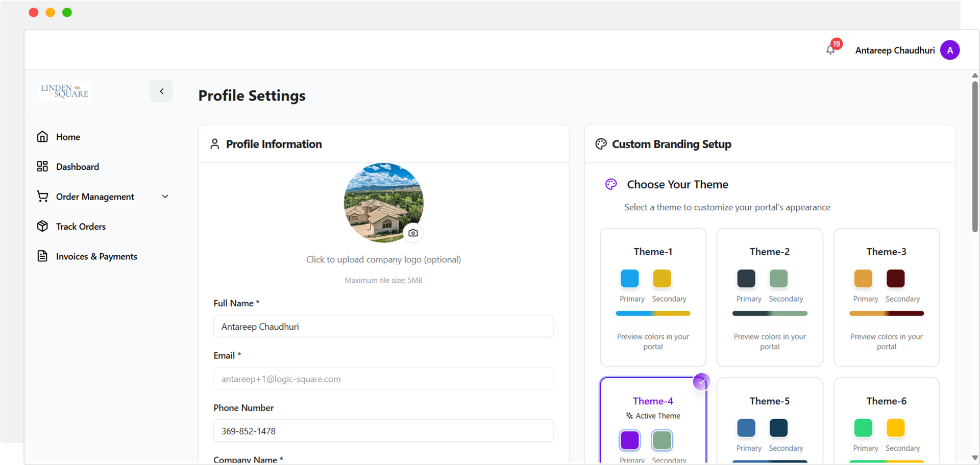Viewport: 980px width, 465px height.
Task: Select the Theme-2 card
Action: [770, 298]
